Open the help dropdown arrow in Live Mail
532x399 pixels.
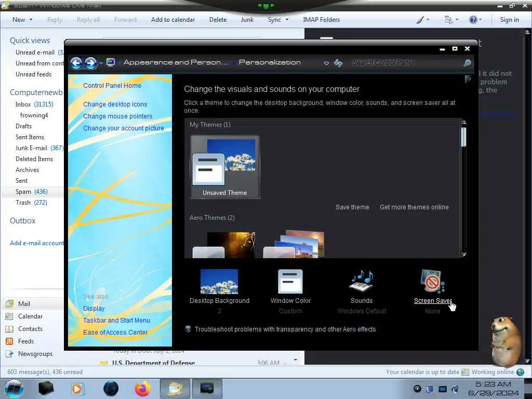coord(480,20)
